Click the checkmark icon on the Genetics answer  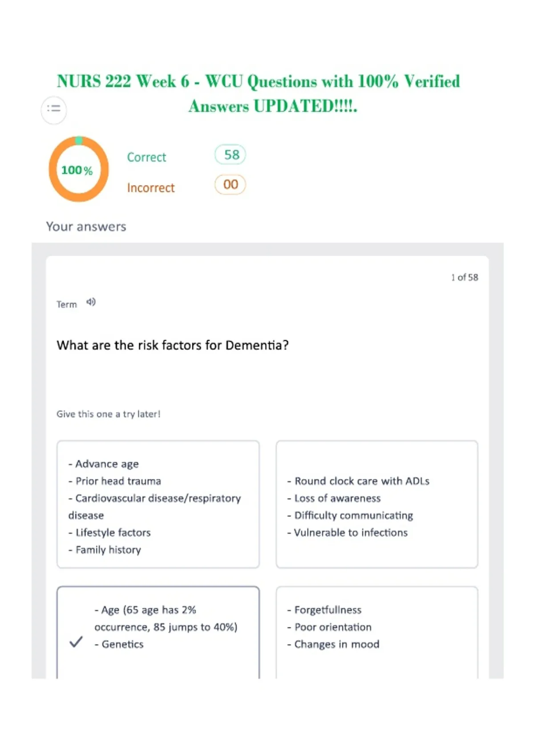76,641
